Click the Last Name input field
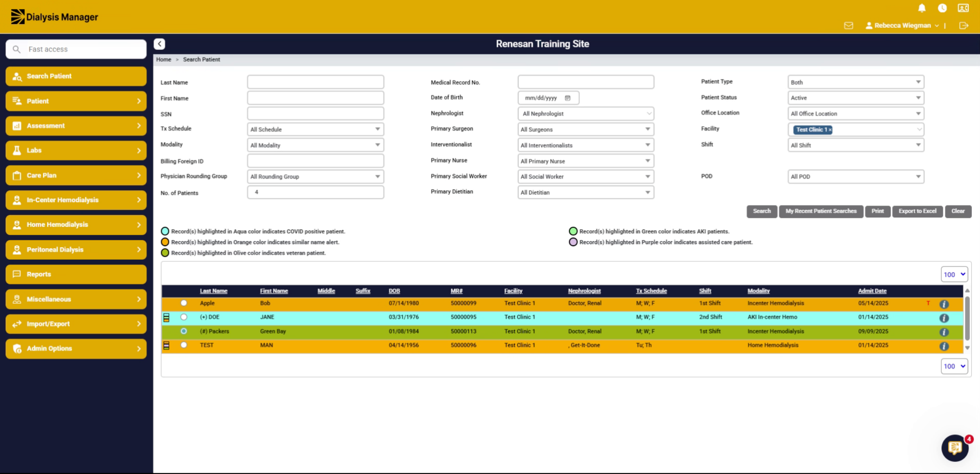 click(x=315, y=82)
